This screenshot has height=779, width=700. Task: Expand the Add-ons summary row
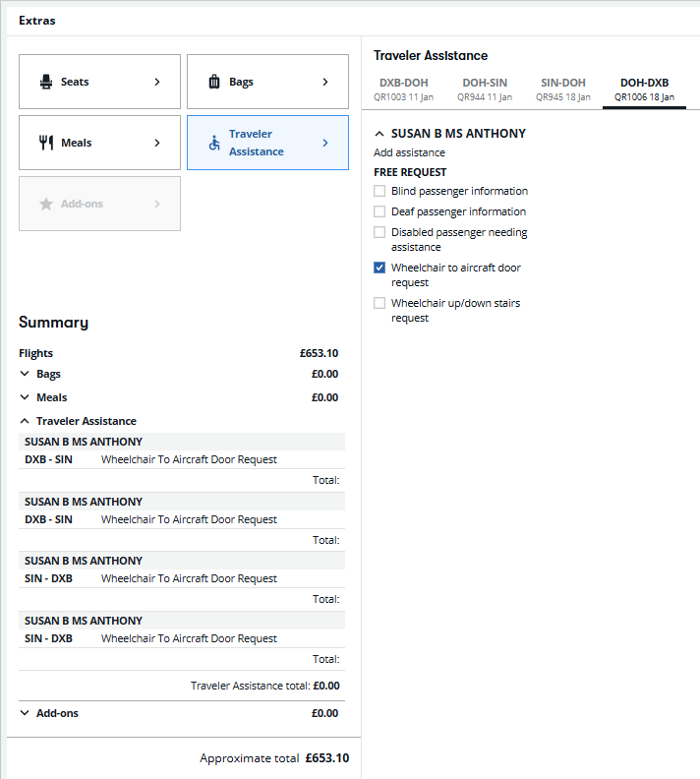click(25, 713)
